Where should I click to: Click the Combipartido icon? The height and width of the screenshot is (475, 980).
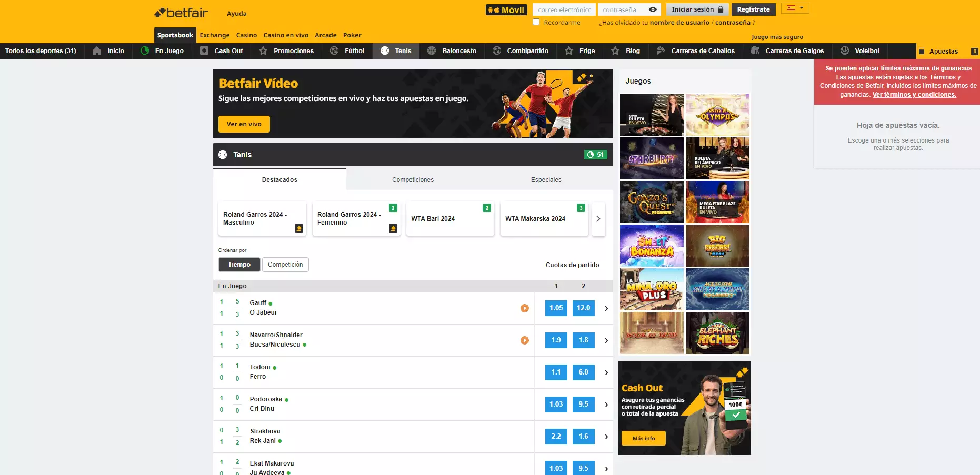tap(497, 51)
